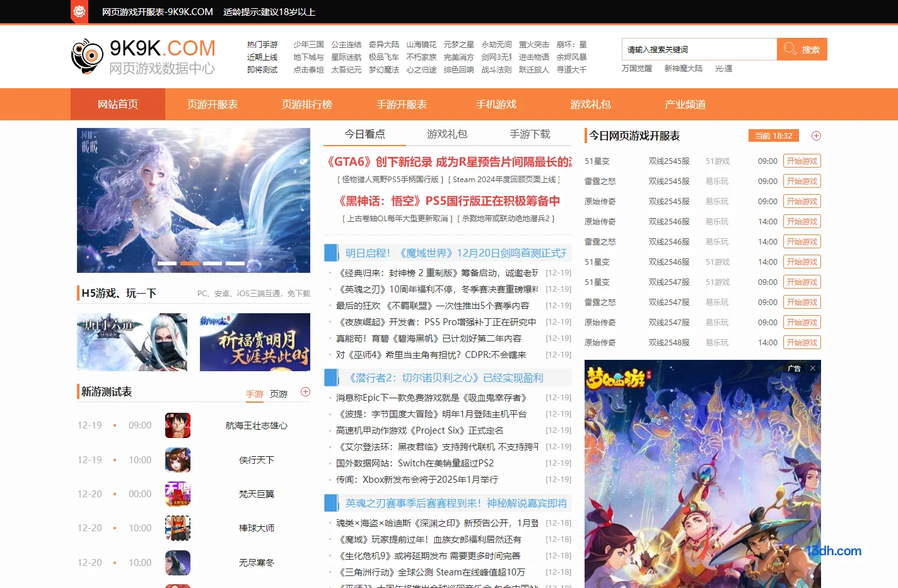Open 魔域世界 12月20日剑鸣首测 article
The image size is (898, 588).
pyautogui.click(x=455, y=253)
